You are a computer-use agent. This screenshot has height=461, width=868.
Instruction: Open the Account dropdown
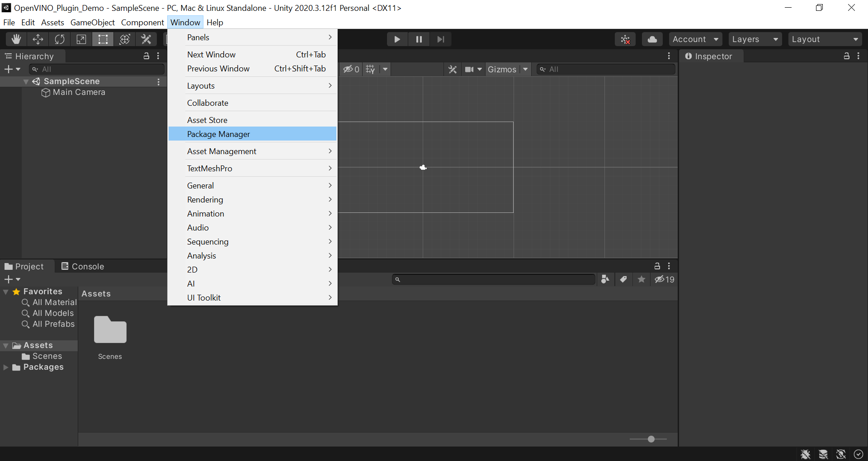click(695, 39)
